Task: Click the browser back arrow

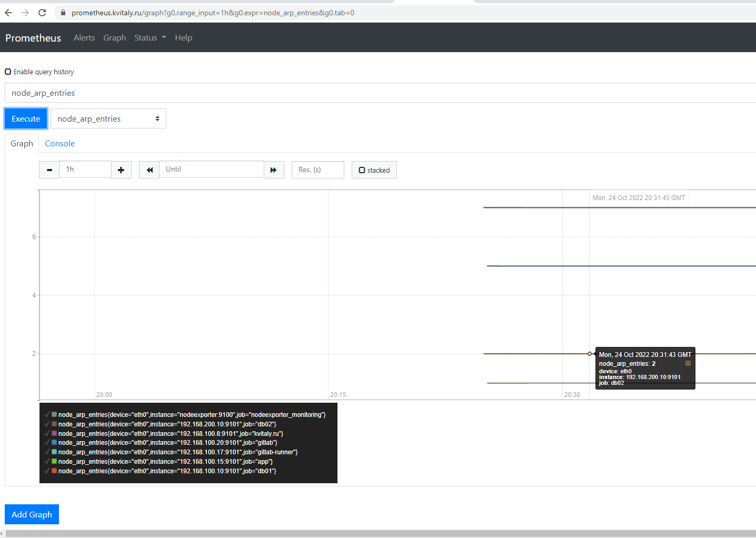Action: [x=8, y=13]
